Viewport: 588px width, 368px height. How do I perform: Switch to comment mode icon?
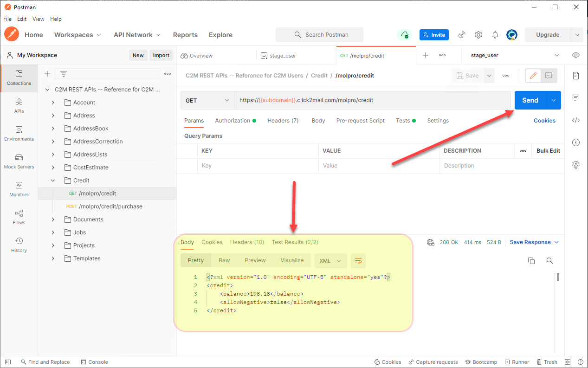point(549,76)
